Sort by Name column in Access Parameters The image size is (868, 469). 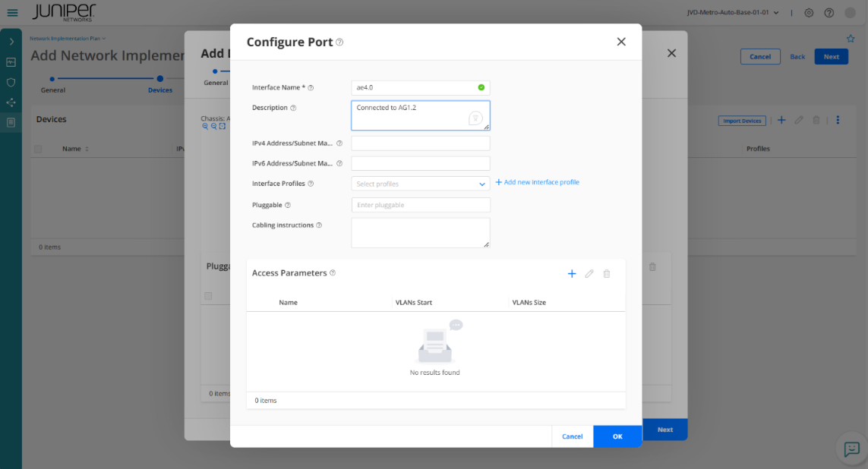(288, 303)
